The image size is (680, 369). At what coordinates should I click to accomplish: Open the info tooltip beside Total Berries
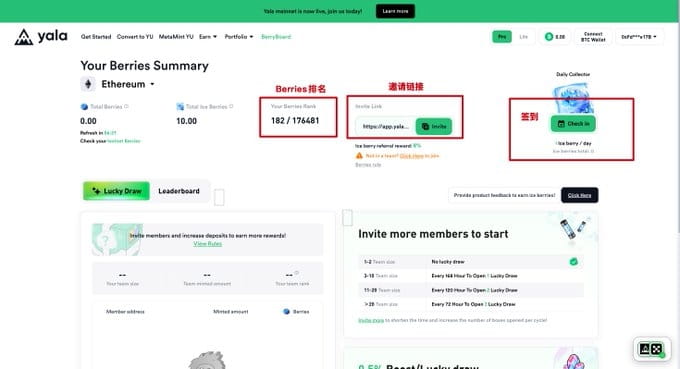pyautogui.click(x=126, y=106)
